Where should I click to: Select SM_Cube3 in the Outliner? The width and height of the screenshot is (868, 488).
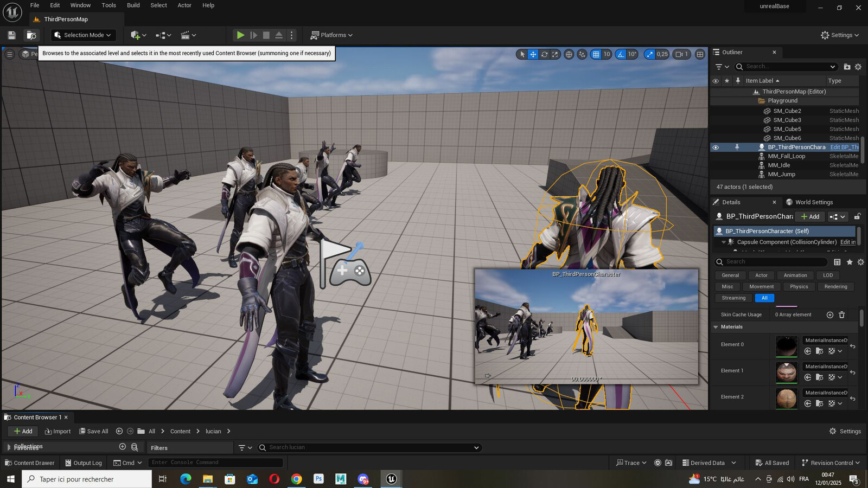787,120
